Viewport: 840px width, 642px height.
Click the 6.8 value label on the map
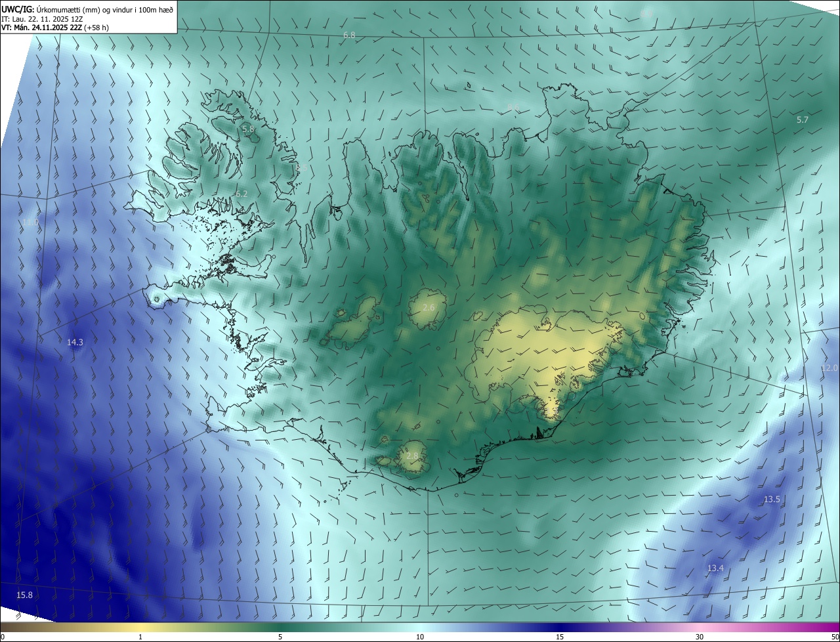pos(349,35)
